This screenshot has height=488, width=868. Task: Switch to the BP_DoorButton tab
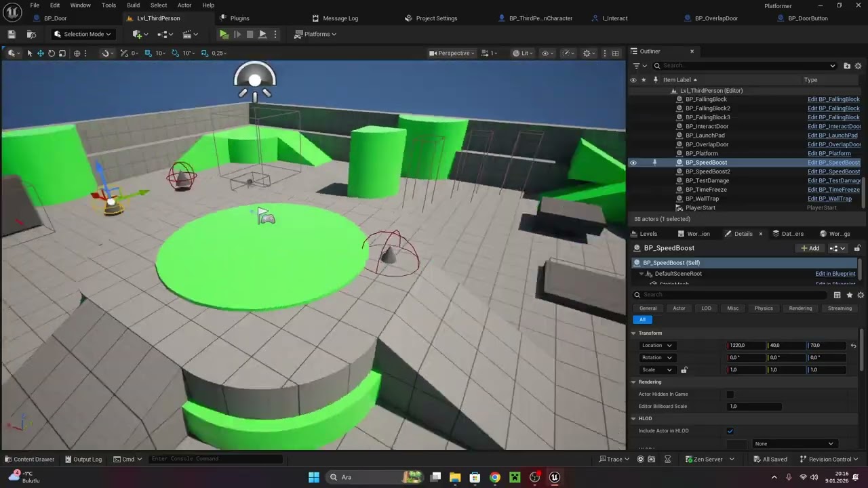pos(808,18)
